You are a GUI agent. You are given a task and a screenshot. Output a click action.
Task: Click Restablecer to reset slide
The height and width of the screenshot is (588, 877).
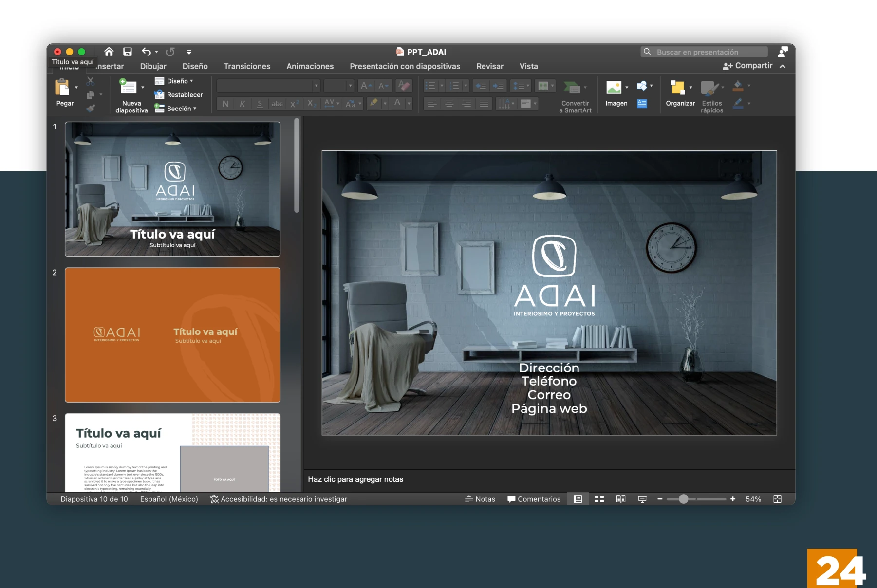[178, 95]
